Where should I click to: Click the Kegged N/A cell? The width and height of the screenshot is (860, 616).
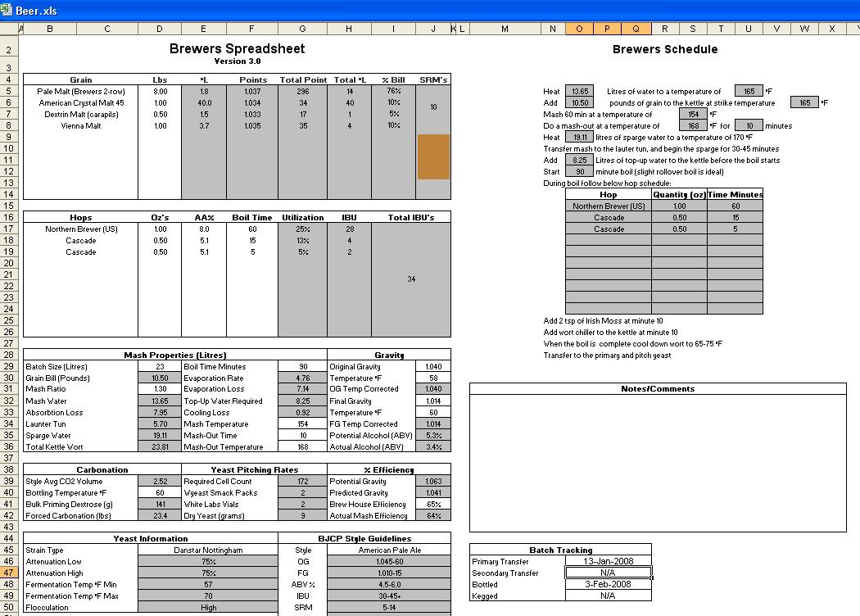tap(609, 596)
